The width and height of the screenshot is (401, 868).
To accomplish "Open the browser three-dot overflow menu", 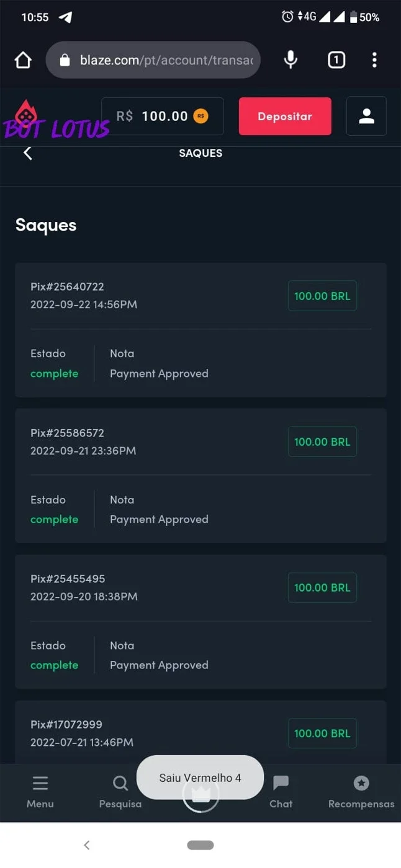I will (x=374, y=60).
